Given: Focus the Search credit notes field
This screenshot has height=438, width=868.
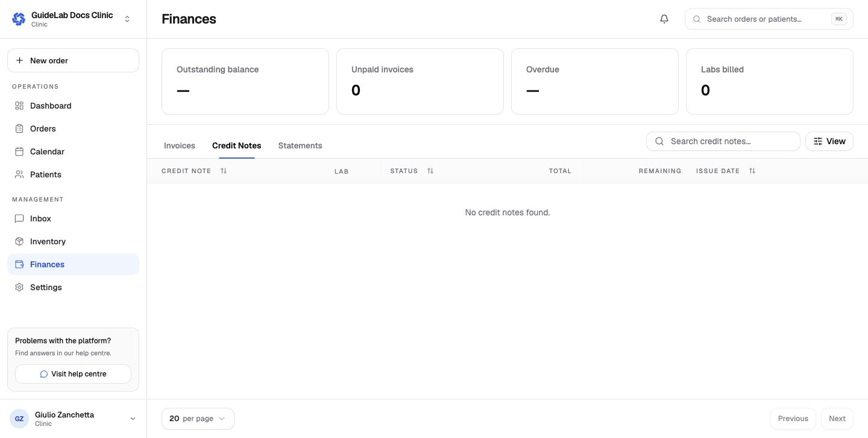Looking at the screenshot, I should coord(723,141).
